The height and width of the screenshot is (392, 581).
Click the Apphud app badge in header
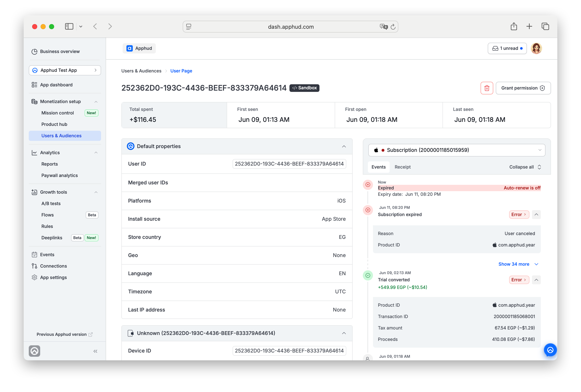click(139, 48)
